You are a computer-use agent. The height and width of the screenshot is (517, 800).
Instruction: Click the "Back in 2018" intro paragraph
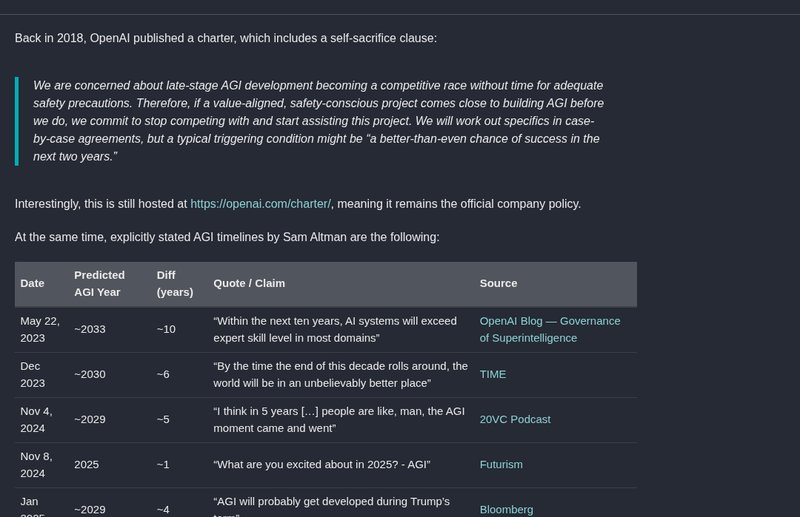click(225, 38)
